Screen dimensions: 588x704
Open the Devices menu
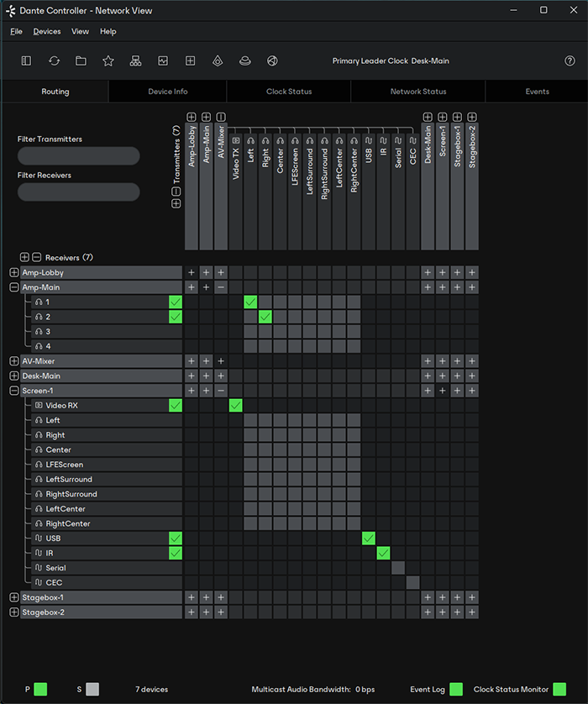(x=47, y=31)
